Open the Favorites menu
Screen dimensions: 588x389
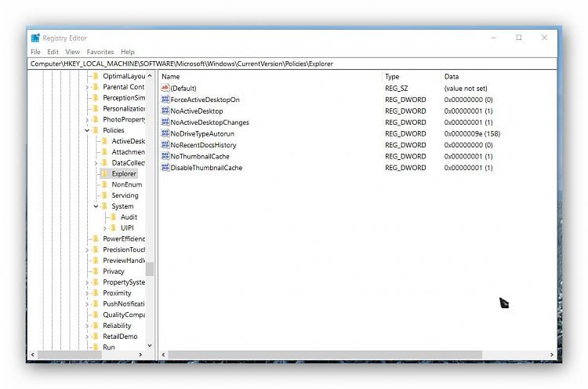[100, 52]
